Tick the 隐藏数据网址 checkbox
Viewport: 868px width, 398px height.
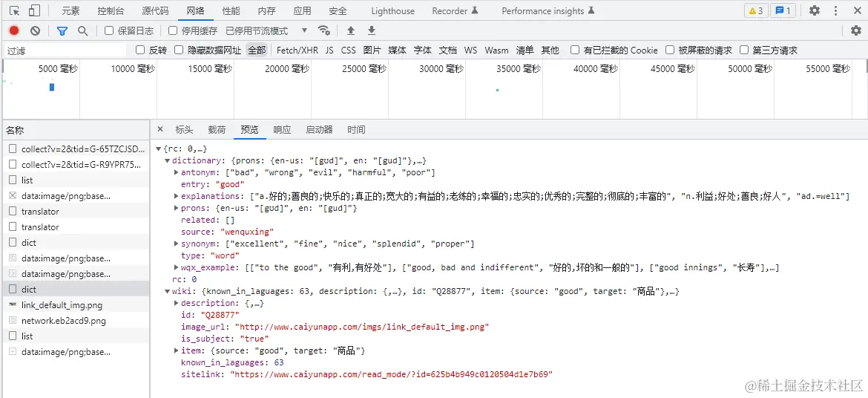coord(178,50)
